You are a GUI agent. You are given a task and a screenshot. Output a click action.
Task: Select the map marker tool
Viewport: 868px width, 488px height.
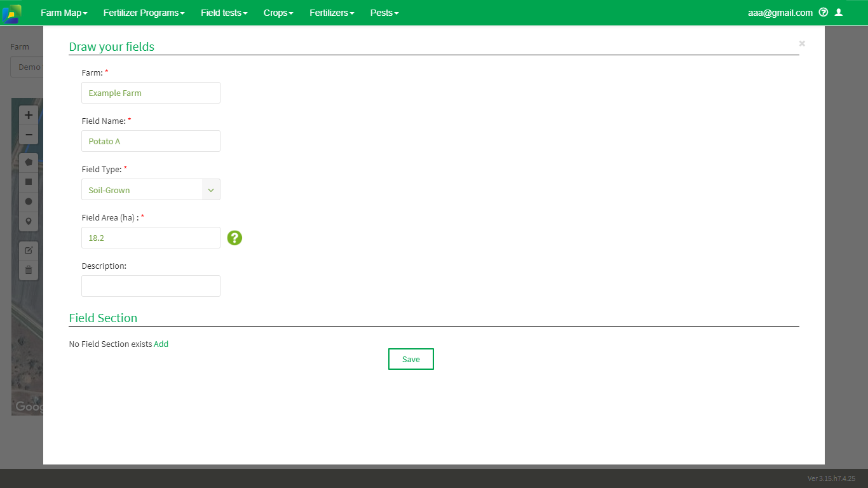click(x=29, y=221)
